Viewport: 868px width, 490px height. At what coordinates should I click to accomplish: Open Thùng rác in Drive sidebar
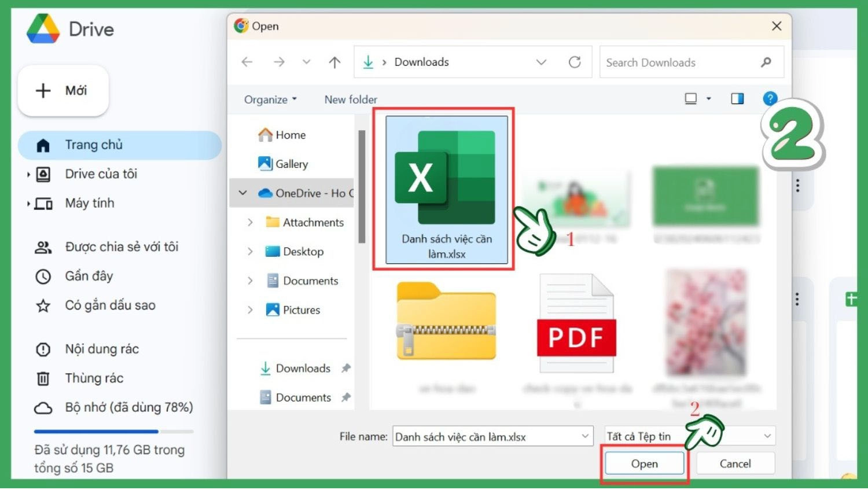click(94, 378)
